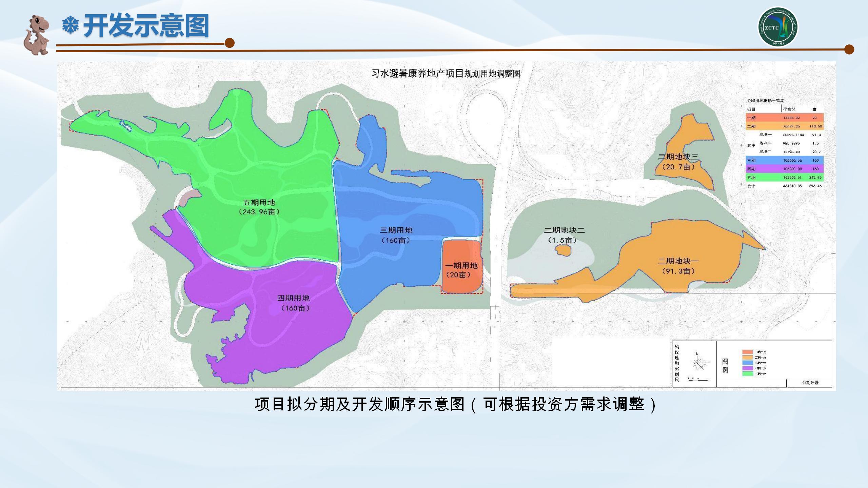Click the purple 四期用地 160亩 label
Viewport: 868px width, 488px height.
[294, 303]
